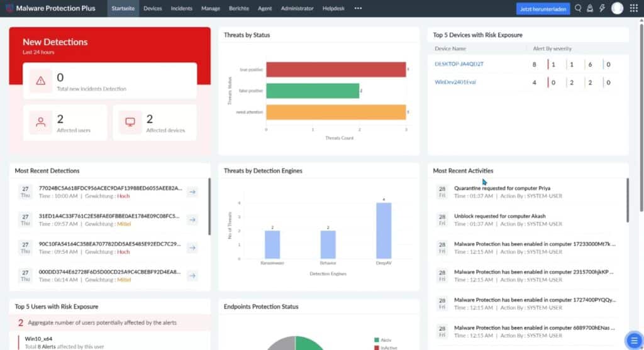Open the search icon in top bar
Screen dimensions: 644x350
click(578, 8)
